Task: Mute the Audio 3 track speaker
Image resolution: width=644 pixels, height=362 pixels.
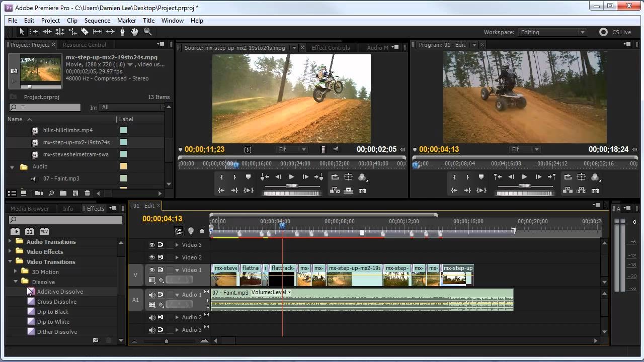Action: [x=151, y=330]
